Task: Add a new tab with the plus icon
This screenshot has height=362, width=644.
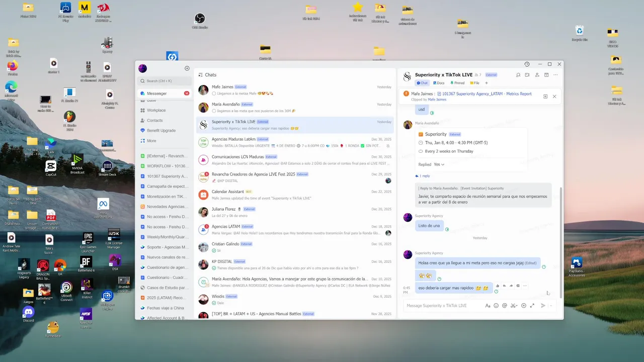Action: 487,83
